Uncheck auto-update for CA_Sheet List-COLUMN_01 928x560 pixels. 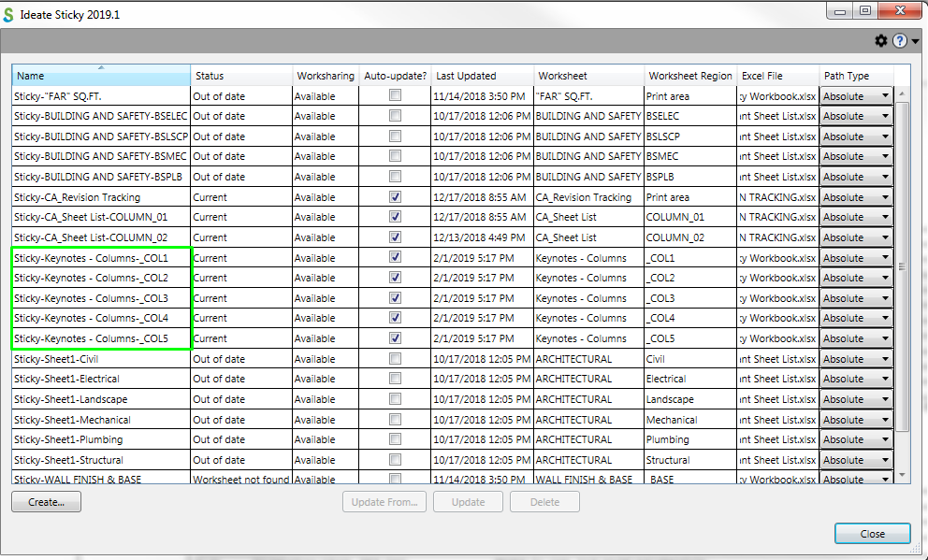395,217
